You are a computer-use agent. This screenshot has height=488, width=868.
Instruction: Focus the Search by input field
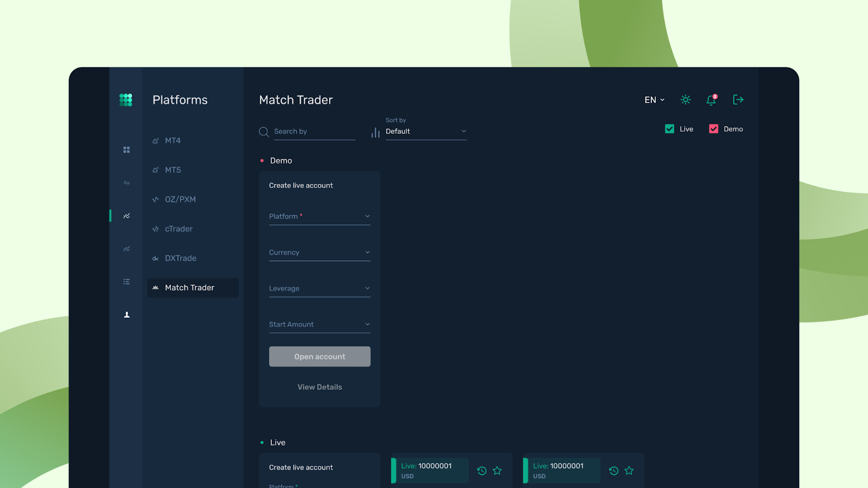[315, 132]
